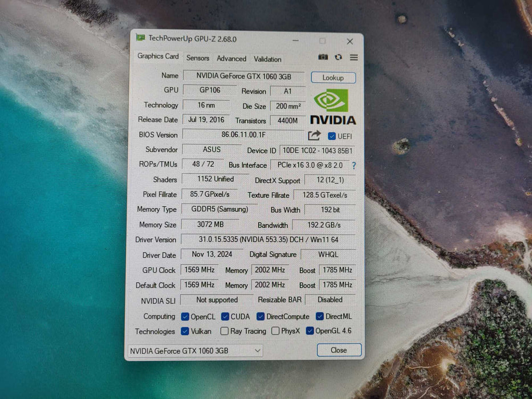Click Driver Date Nov 13, 2024

click(212, 254)
